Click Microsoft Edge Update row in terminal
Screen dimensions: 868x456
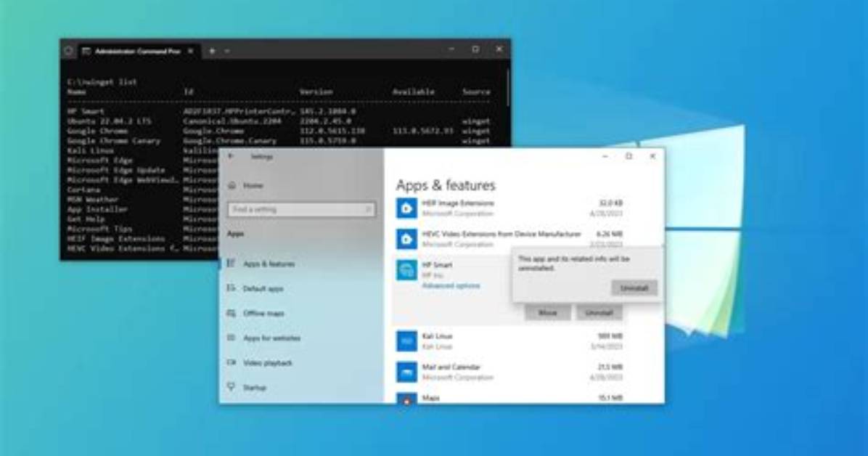(x=144, y=170)
